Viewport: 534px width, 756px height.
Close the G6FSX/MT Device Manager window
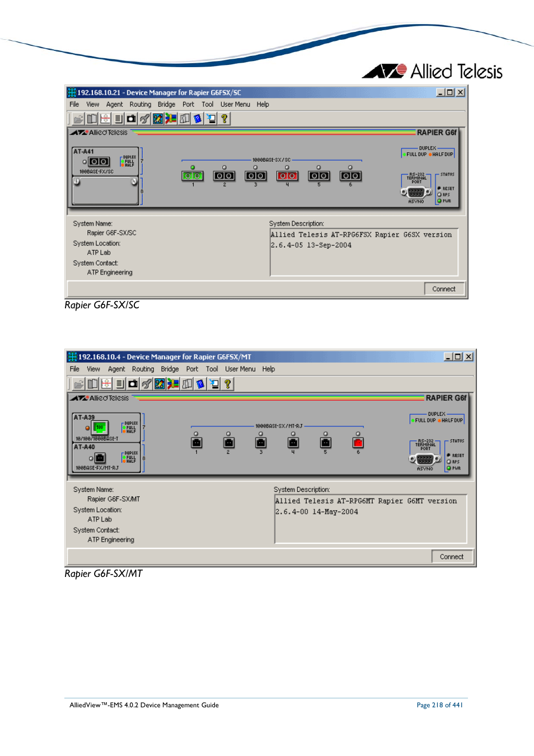469,356
